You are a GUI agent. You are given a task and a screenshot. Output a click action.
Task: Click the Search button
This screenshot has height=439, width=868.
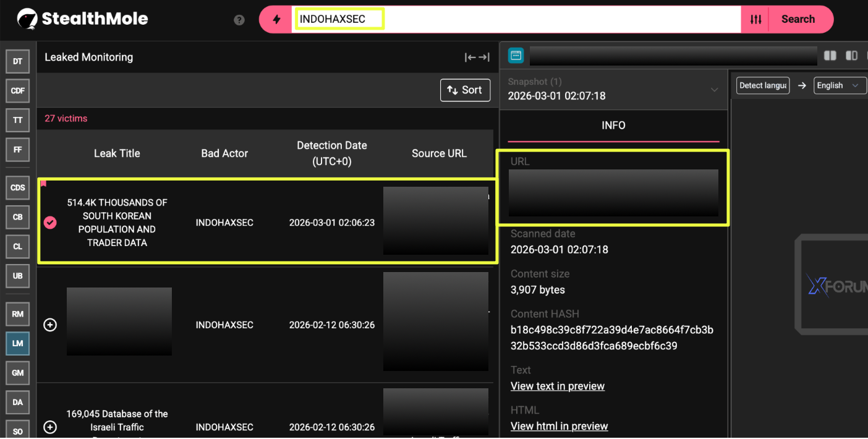(x=798, y=19)
